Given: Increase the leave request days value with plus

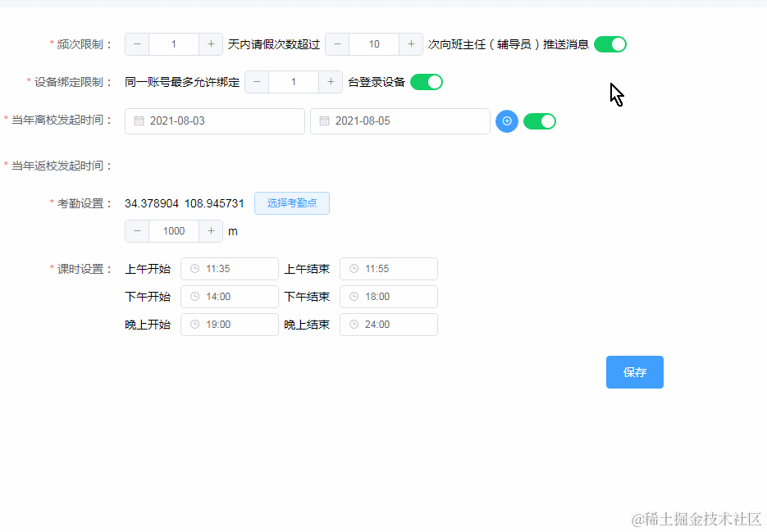Looking at the screenshot, I should tap(210, 43).
